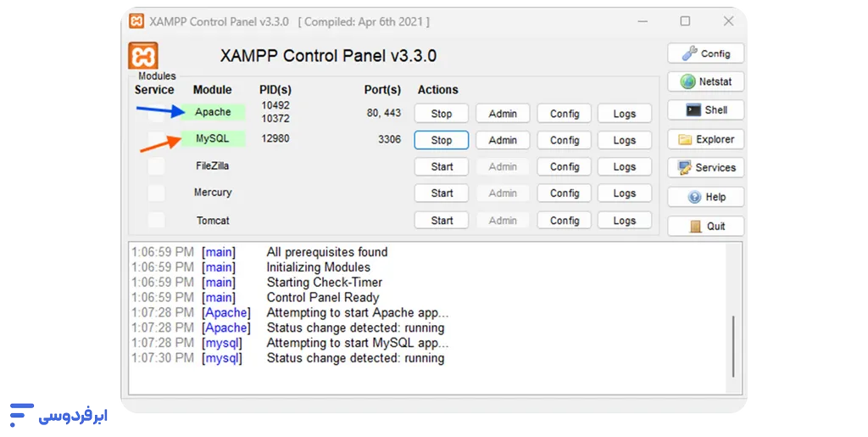Open the Config button with wrench icon
The height and width of the screenshot is (437, 868).
706,53
